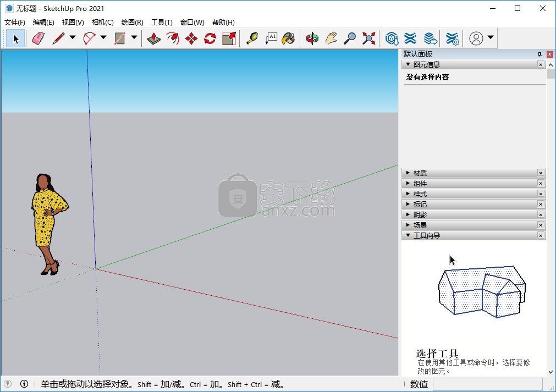
Task: Click the Zoom Extents tool
Action: point(369,38)
